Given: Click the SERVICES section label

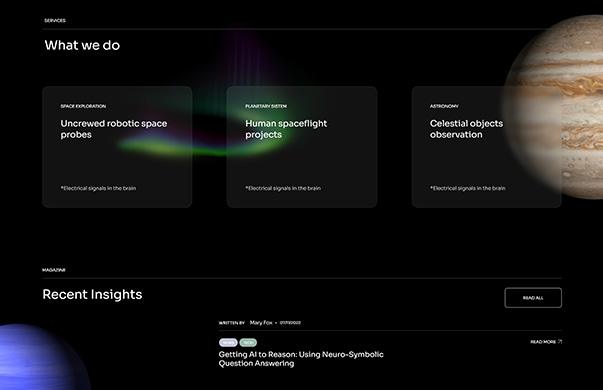Looking at the screenshot, I should coord(55,20).
